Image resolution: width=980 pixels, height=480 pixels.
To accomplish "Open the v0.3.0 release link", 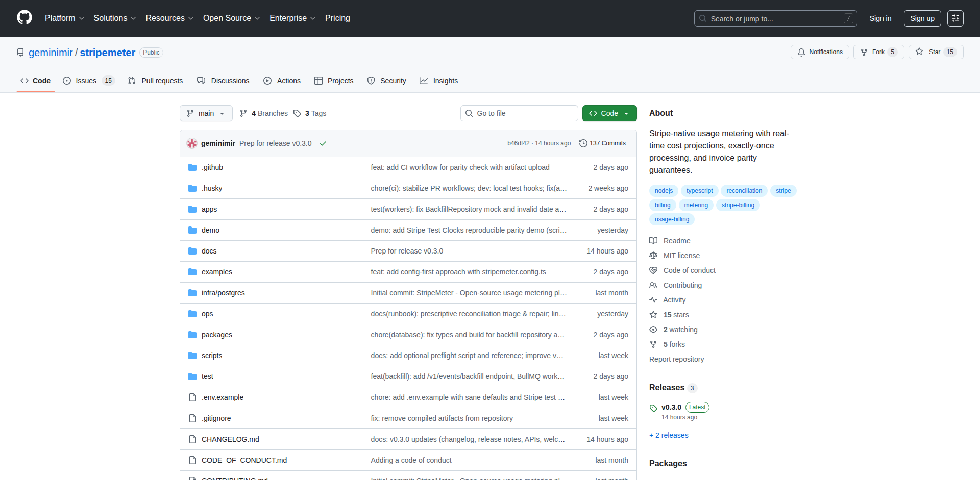I will (671, 407).
